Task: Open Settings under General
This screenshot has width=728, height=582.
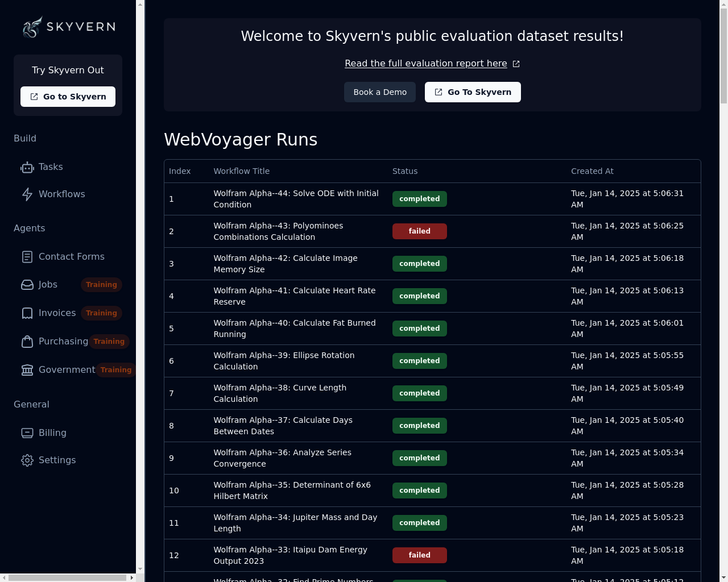Action: [68, 460]
